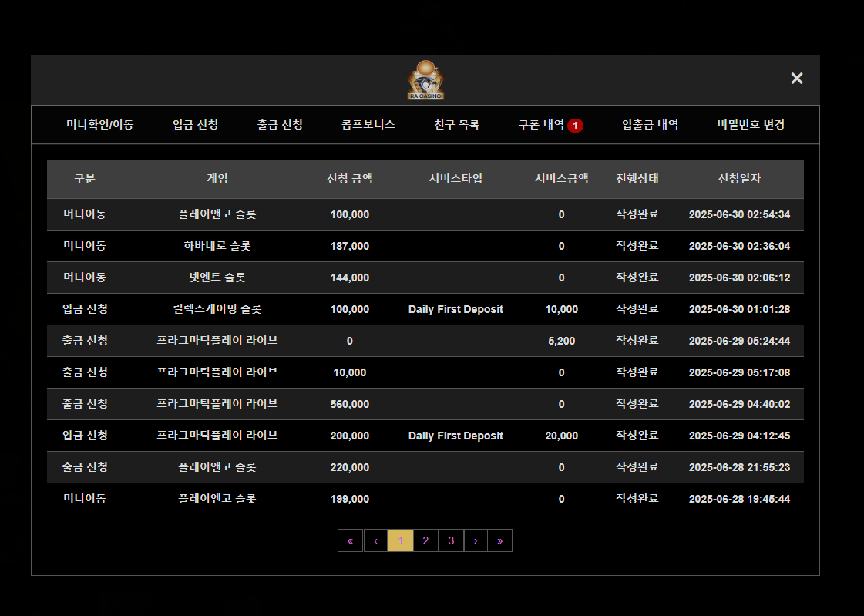Select the 콤프보너스 tab
Image resolution: width=864 pixels, height=616 pixels.
(x=368, y=124)
